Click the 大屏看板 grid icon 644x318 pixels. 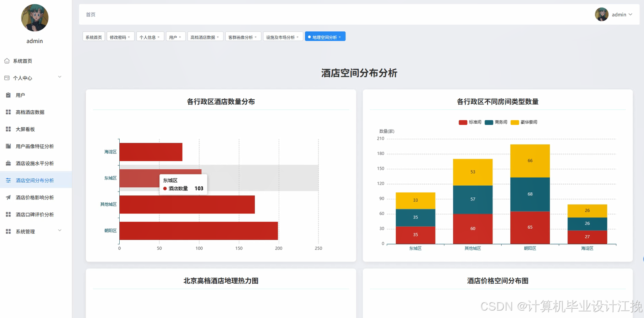click(8, 129)
